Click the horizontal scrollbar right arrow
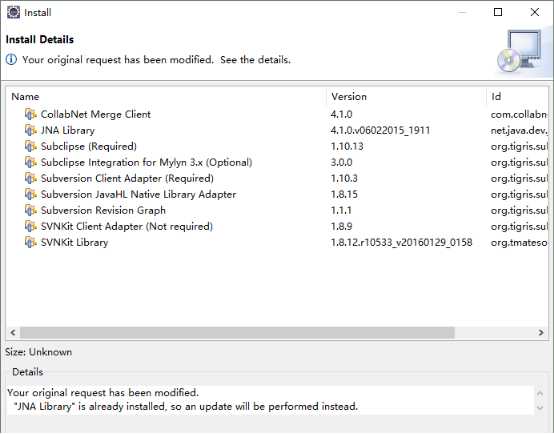This screenshot has height=434, width=554. pyautogui.click(x=541, y=332)
